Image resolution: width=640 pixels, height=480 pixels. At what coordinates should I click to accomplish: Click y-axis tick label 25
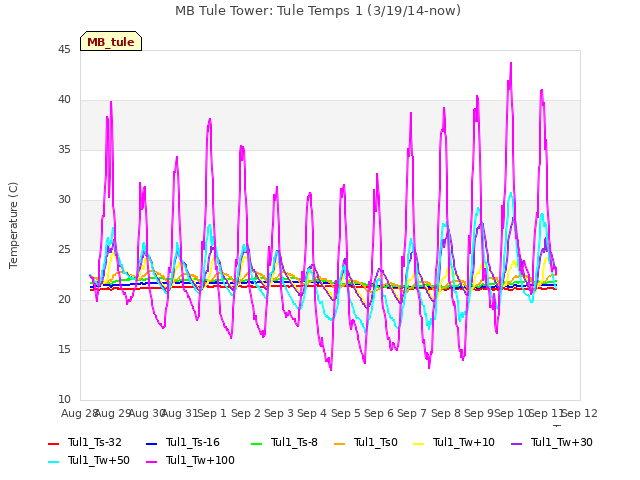[64, 250]
